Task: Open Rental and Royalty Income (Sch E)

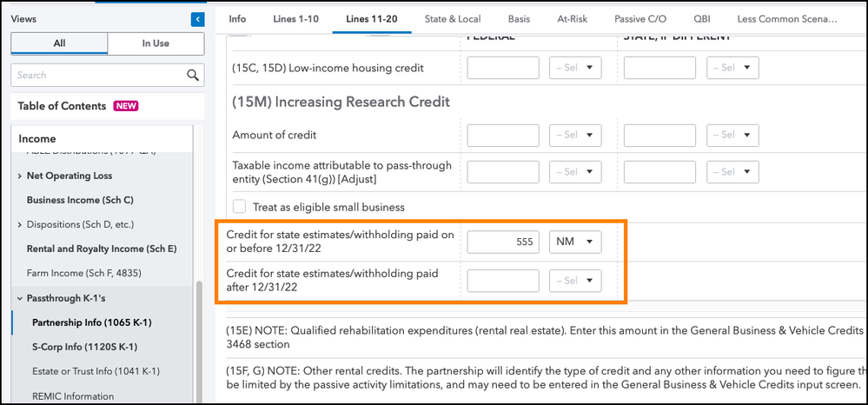Action: (102, 249)
